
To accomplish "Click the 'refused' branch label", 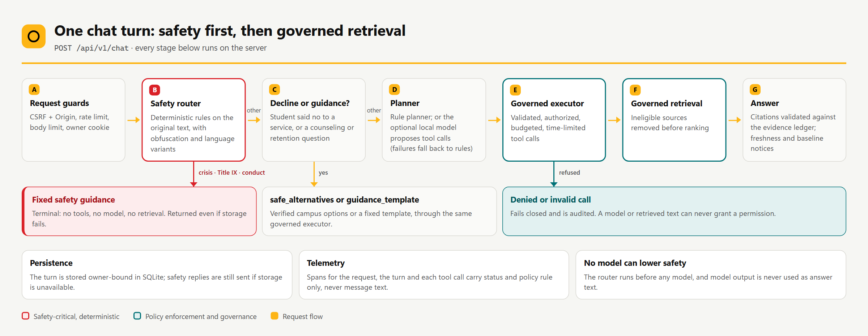I will click(570, 173).
